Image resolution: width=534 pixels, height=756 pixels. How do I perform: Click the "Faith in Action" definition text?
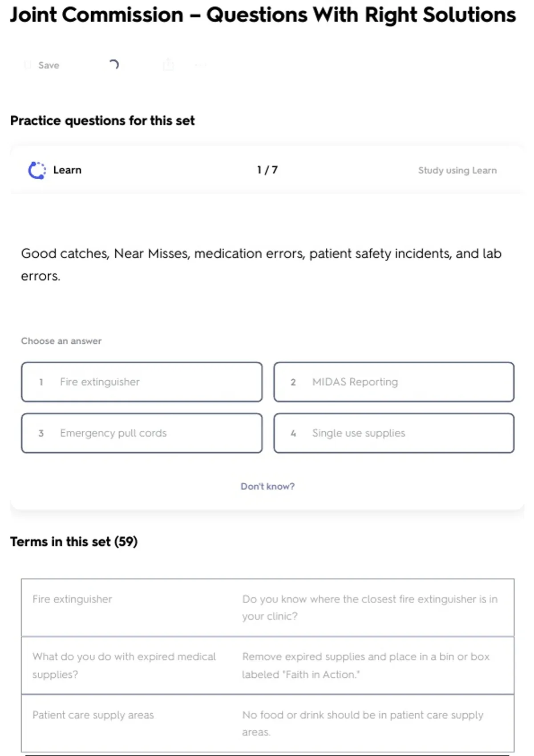(x=365, y=665)
